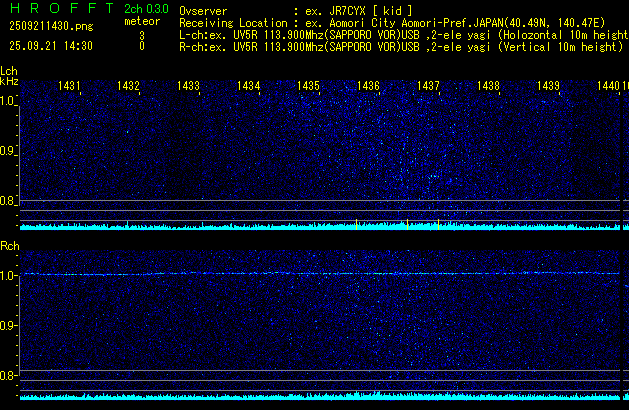The width and height of the screenshot is (629, 410).
Task: Select the 1440 time marker
Action: click(608, 87)
